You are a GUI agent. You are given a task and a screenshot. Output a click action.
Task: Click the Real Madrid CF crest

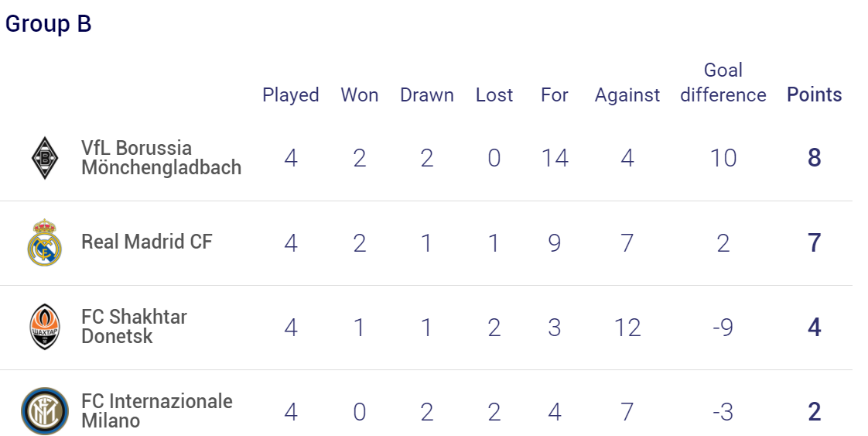(x=44, y=242)
